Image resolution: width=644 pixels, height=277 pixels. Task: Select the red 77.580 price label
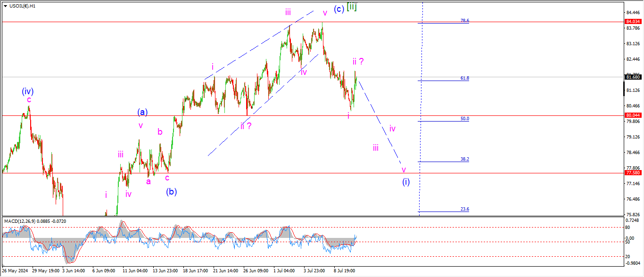click(632, 173)
